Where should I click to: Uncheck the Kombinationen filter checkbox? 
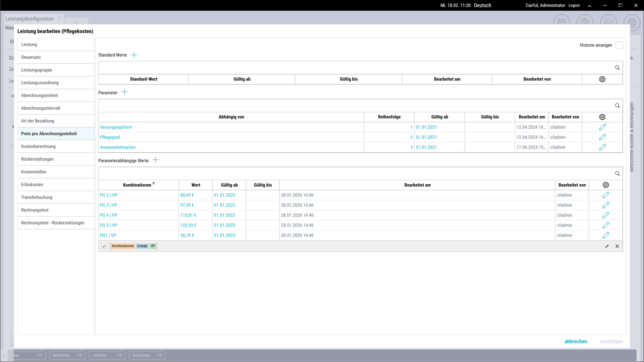[x=104, y=246]
